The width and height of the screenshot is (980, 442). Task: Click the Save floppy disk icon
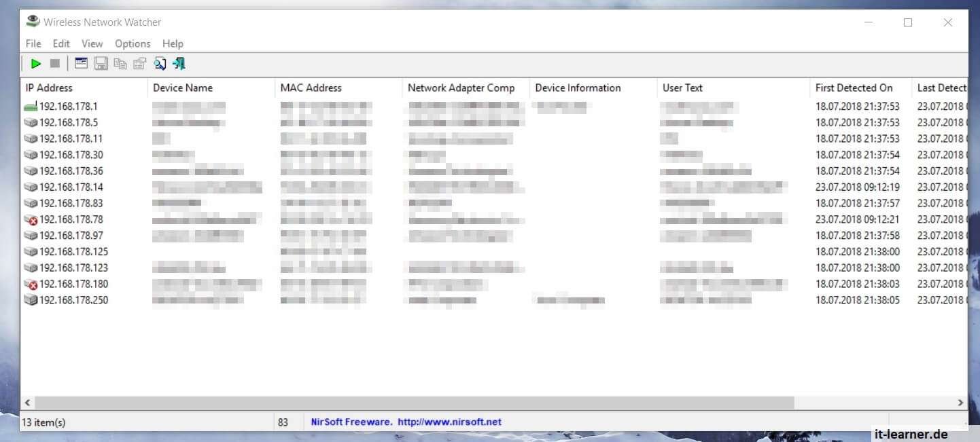click(x=101, y=64)
